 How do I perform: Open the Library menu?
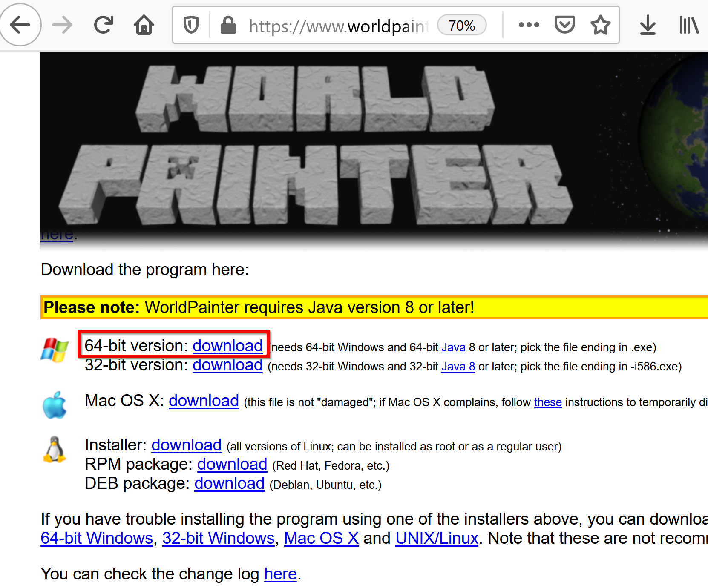(689, 25)
